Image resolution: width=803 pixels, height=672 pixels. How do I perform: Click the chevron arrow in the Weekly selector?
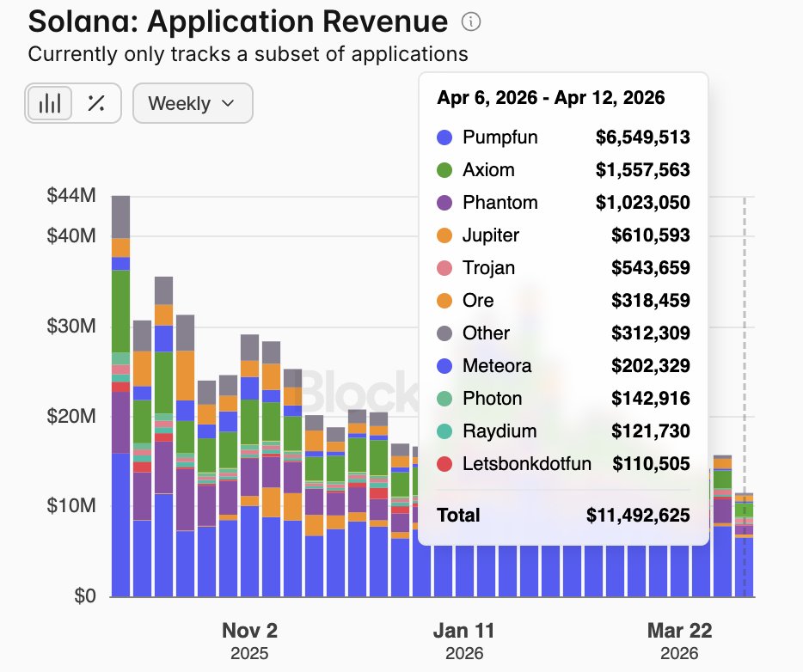(x=228, y=103)
